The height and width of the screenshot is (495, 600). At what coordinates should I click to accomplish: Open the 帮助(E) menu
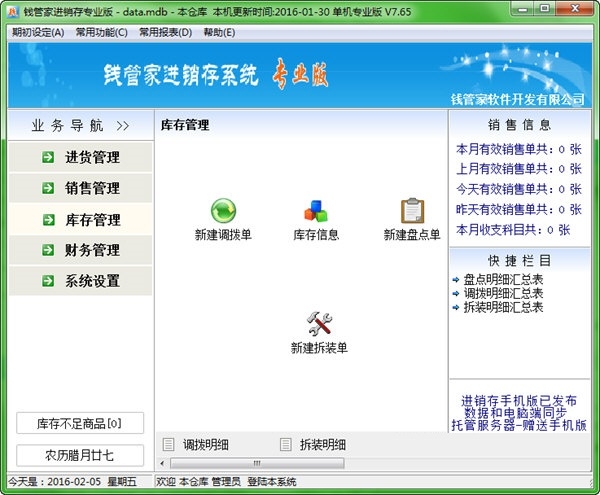(219, 33)
